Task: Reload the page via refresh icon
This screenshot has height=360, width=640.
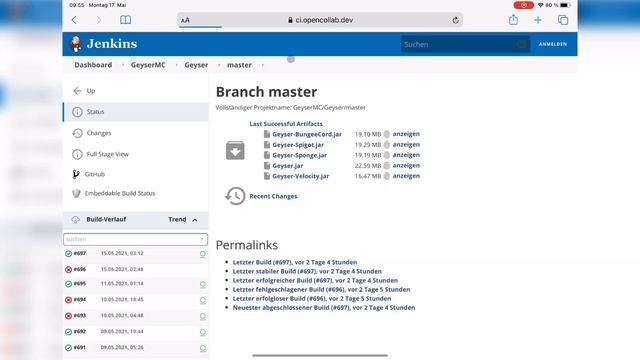Action: (456, 20)
